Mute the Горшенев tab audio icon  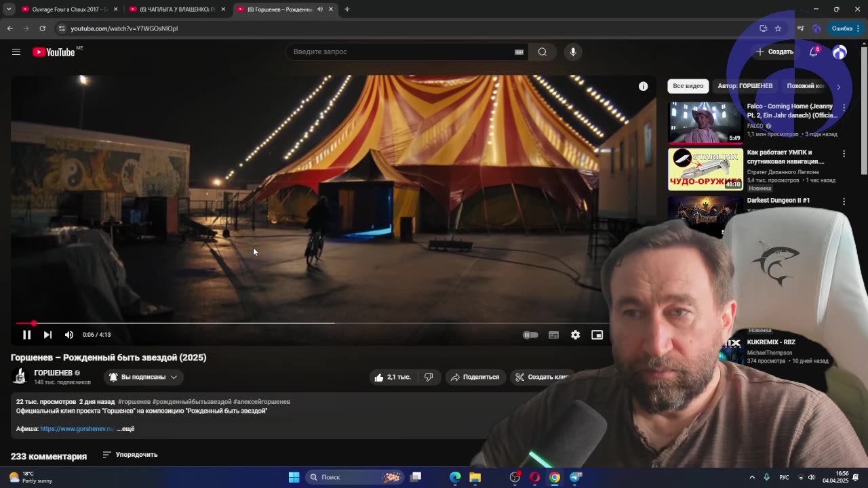320,9
